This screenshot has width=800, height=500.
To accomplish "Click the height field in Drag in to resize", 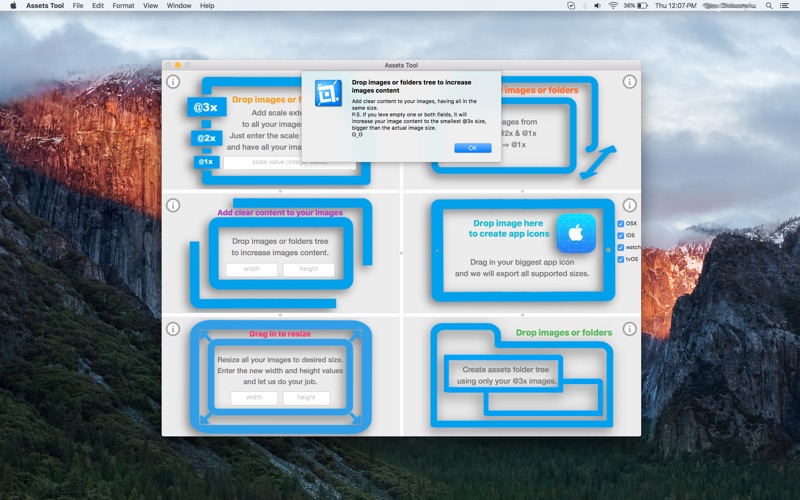I will 307,398.
